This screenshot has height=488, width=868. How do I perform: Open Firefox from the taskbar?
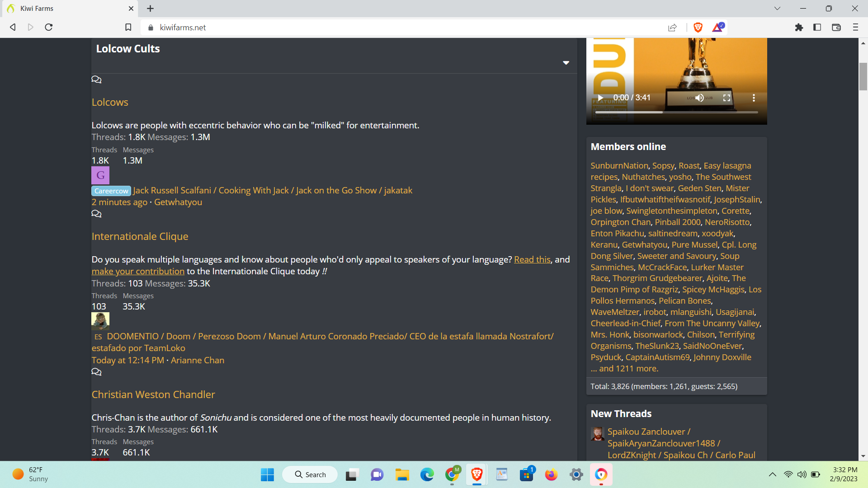point(551,474)
